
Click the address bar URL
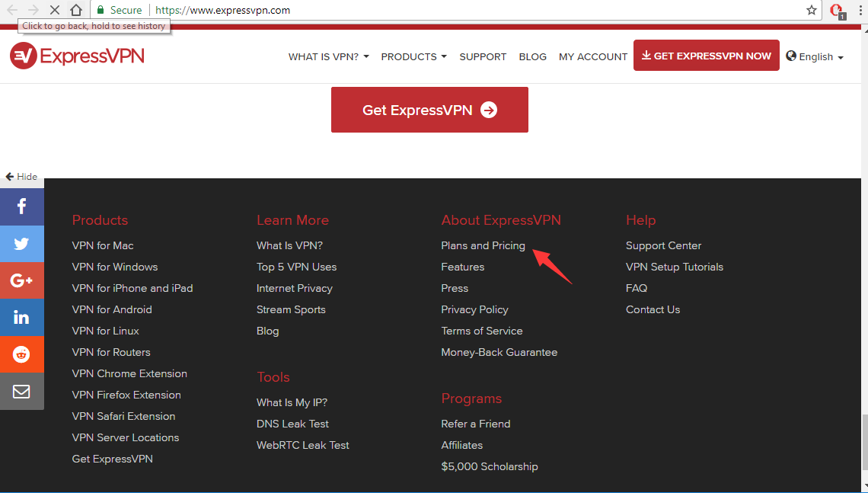(222, 10)
